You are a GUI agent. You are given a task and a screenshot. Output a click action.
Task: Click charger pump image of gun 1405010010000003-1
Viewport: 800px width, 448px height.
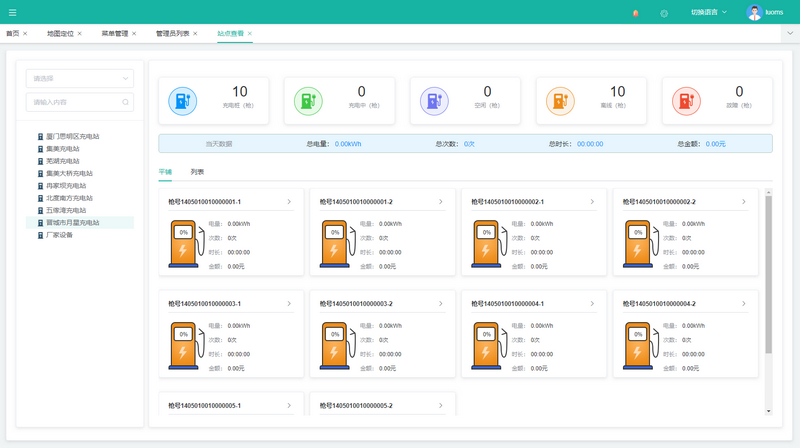186,346
